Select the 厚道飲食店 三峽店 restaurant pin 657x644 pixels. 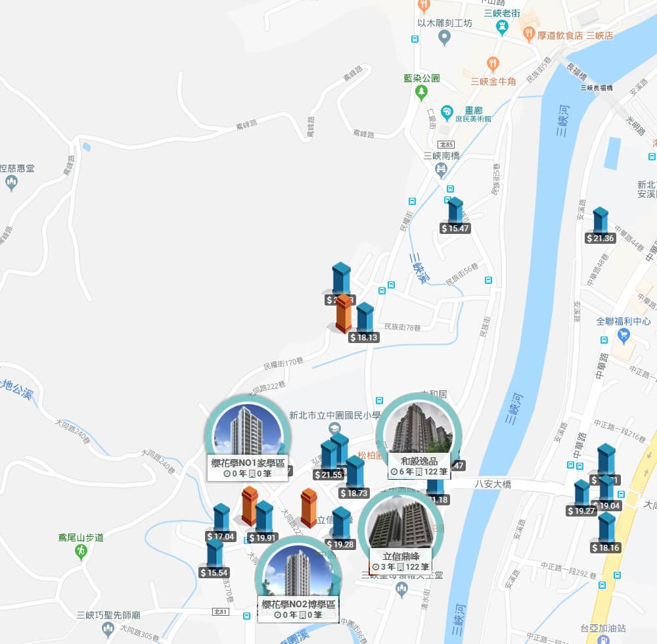click(x=529, y=34)
